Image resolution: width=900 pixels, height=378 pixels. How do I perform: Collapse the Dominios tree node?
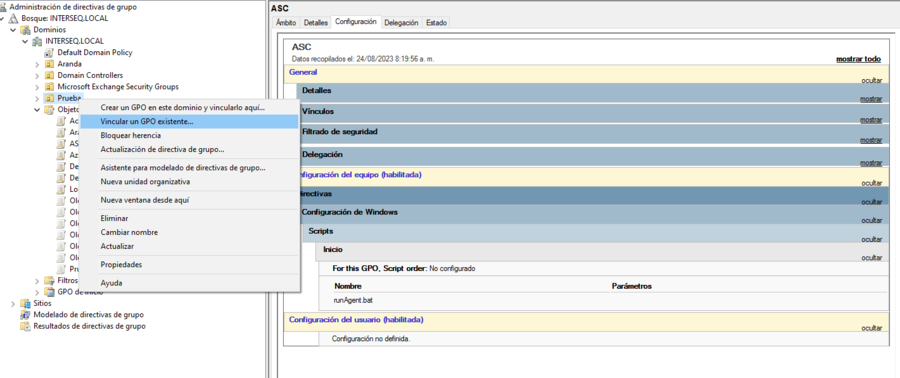[13, 29]
